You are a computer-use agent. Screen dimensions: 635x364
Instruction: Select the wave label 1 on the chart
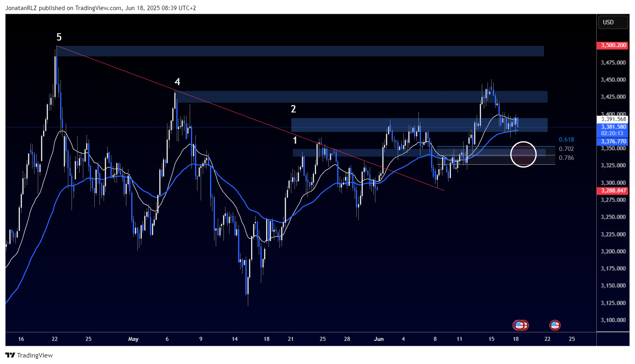point(295,140)
